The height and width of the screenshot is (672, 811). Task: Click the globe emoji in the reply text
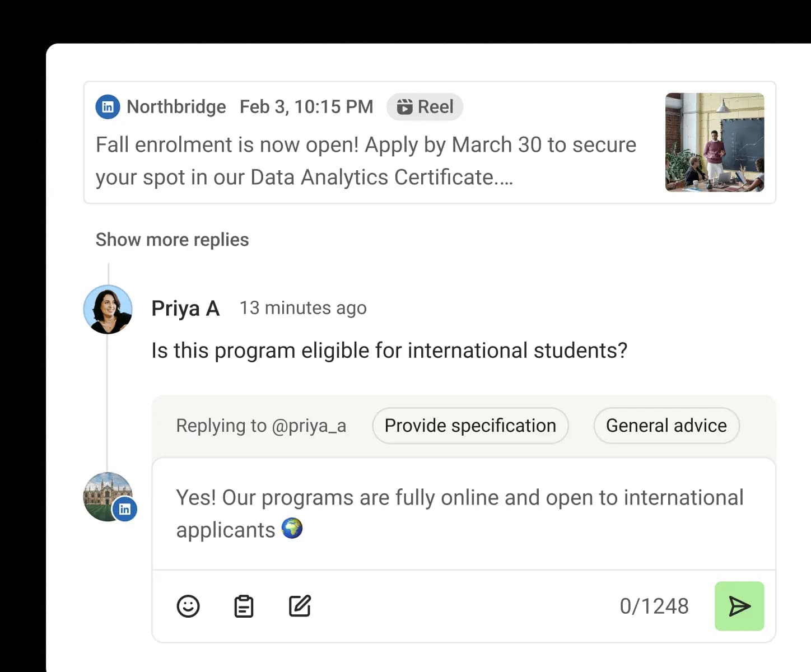click(x=292, y=528)
